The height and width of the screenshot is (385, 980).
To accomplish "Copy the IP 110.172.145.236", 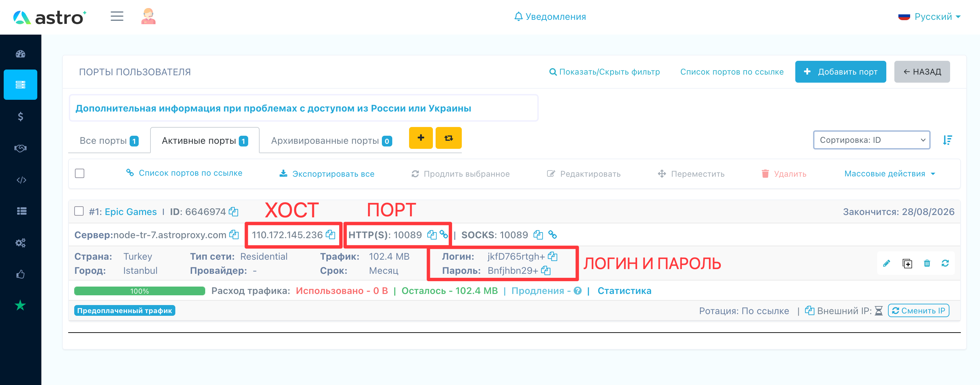I will pyautogui.click(x=330, y=235).
